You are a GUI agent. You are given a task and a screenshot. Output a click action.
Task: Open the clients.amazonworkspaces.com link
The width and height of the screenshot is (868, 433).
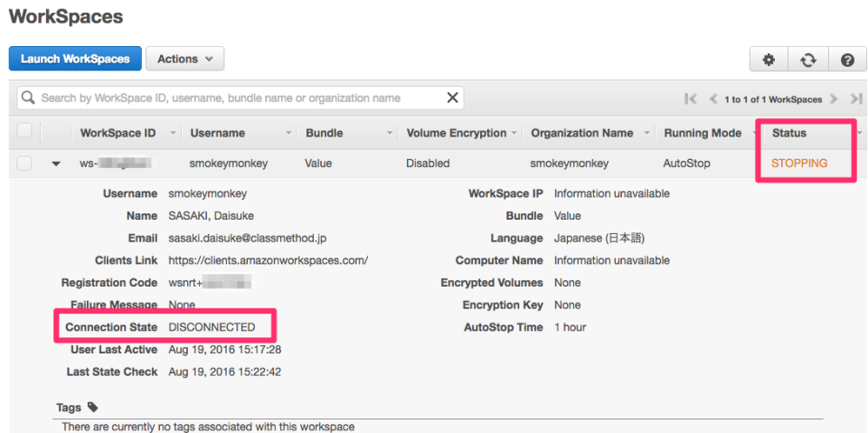click(269, 260)
